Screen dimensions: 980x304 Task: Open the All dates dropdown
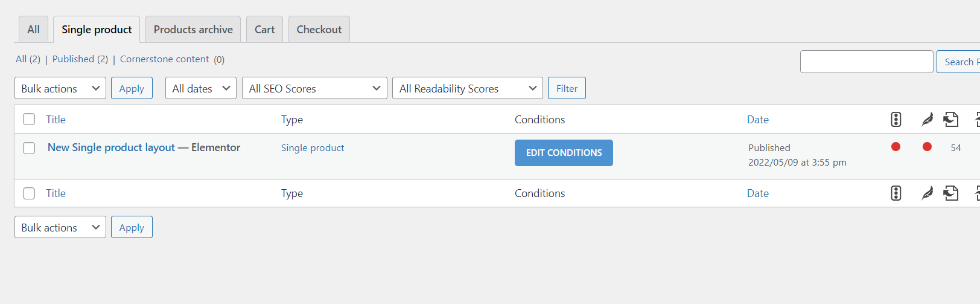[201, 88]
